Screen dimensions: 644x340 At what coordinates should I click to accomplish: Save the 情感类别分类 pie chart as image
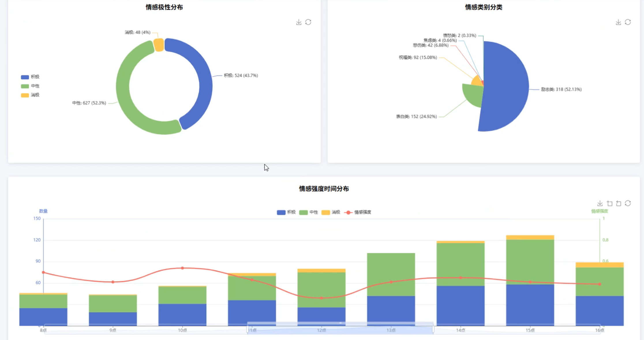tap(618, 22)
